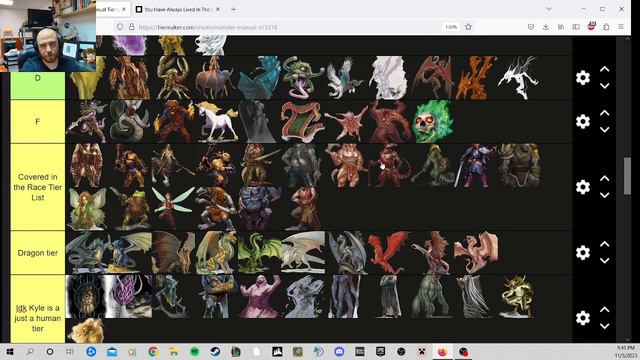The image size is (640, 360).
Task: Open gear settings for Covered in Race Tier row
Action: 583,187
